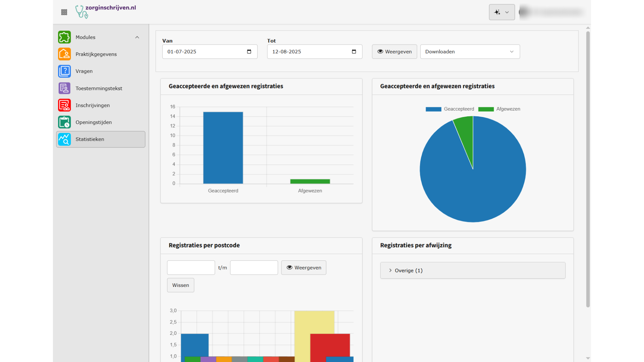The width and height of the screenshot is (644, 362).
Task: Open the apps grid icon
Action: pyautogui.click(x=64, y=12)
